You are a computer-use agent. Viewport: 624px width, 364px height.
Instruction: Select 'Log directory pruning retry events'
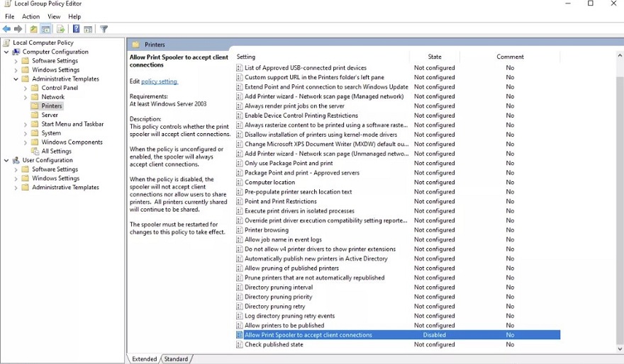pyautogui.click(x=290, y=316)
